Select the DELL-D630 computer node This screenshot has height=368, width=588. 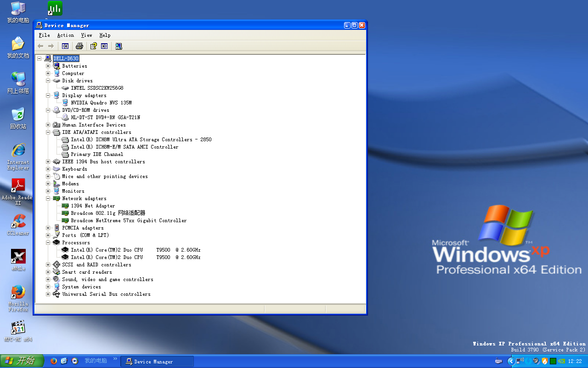(x=66, y=58)
